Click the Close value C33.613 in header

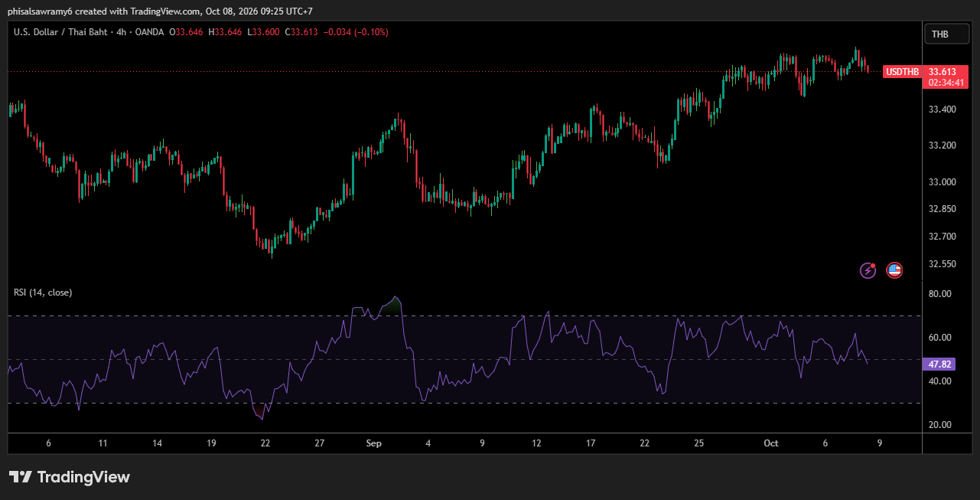point(301,32)
